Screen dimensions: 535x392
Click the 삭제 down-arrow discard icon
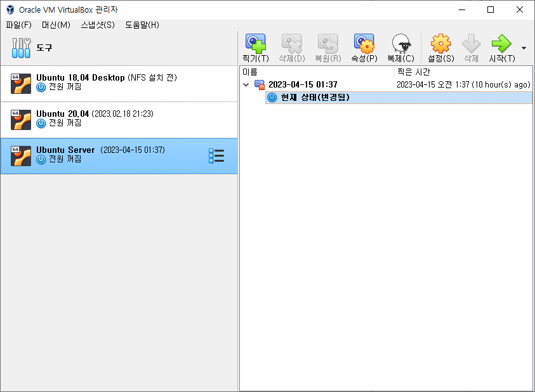point(471,48)
